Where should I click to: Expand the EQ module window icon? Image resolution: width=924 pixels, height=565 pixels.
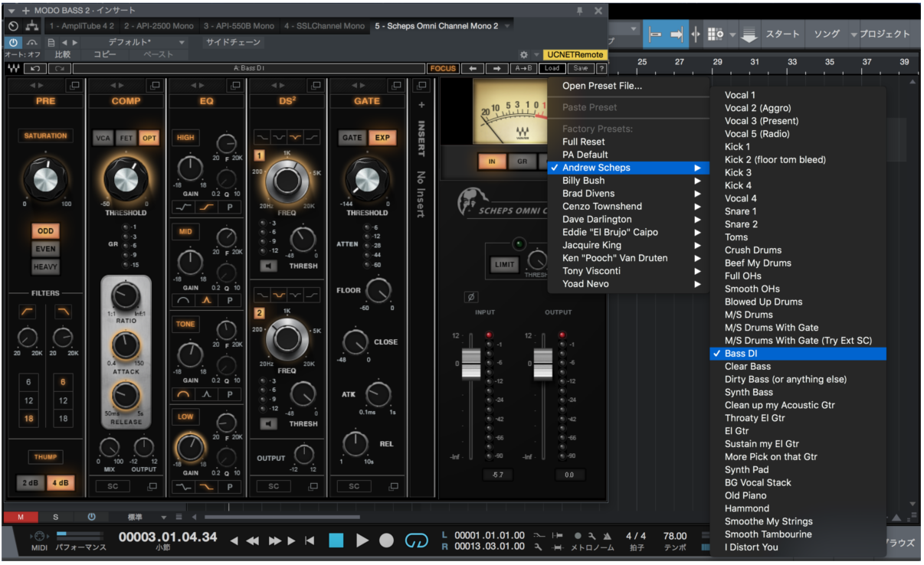coord(234,85)
